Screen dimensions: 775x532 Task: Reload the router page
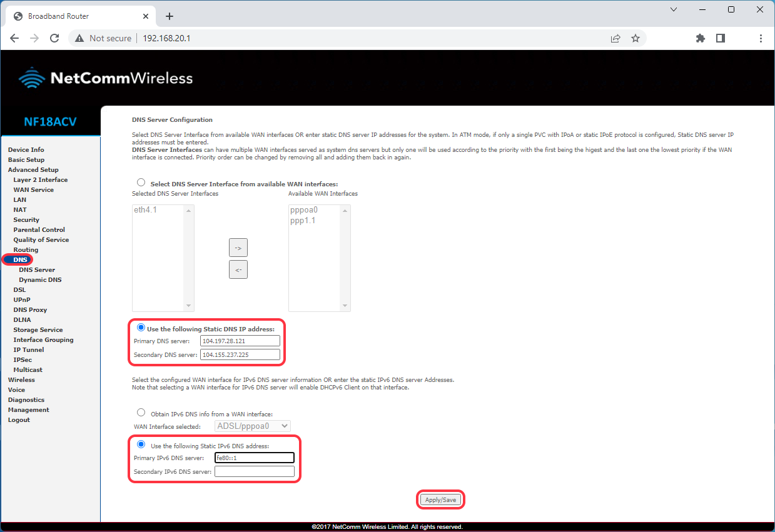click(x=54, y=38)
